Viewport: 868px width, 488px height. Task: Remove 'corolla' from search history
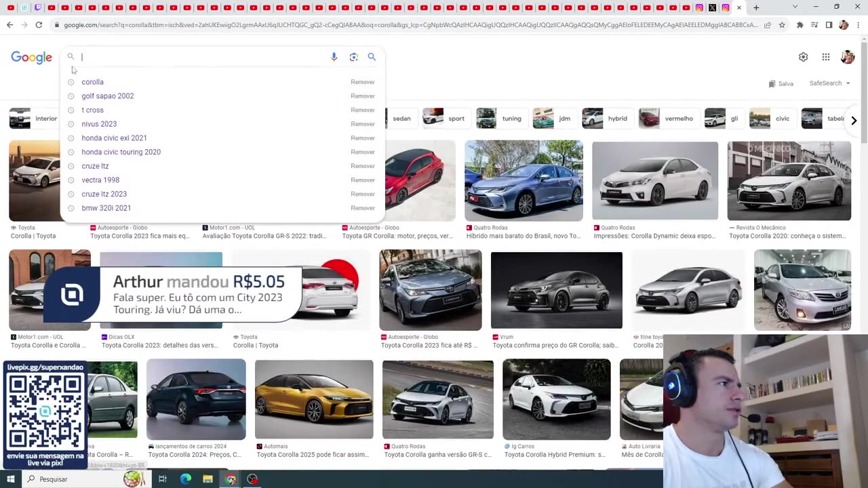coord(363,82)
